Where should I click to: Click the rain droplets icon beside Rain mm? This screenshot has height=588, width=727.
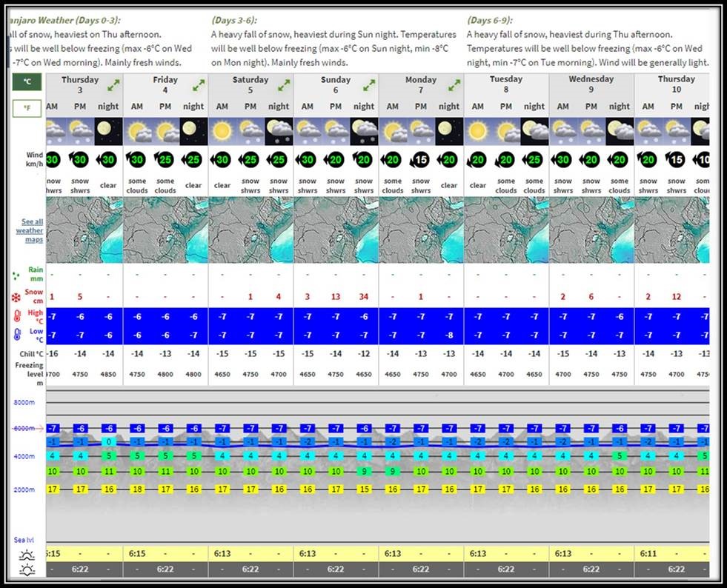tap(16, 274)
